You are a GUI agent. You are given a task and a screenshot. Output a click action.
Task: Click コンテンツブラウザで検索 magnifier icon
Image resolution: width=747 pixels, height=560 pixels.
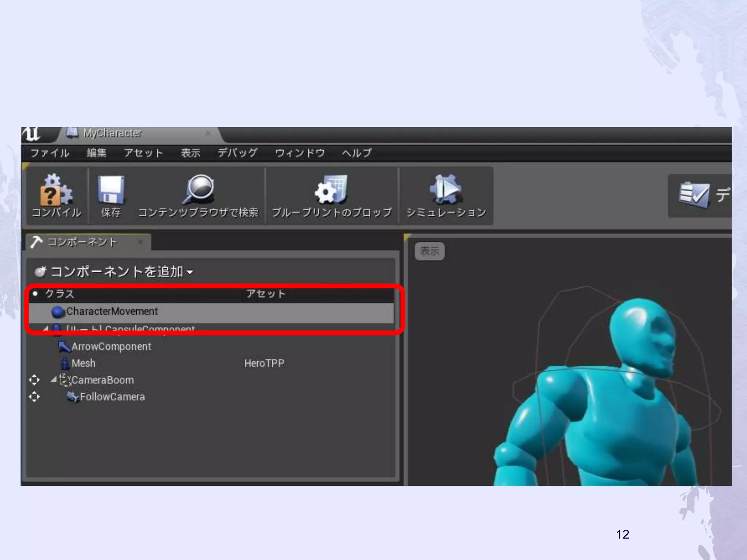198,189
